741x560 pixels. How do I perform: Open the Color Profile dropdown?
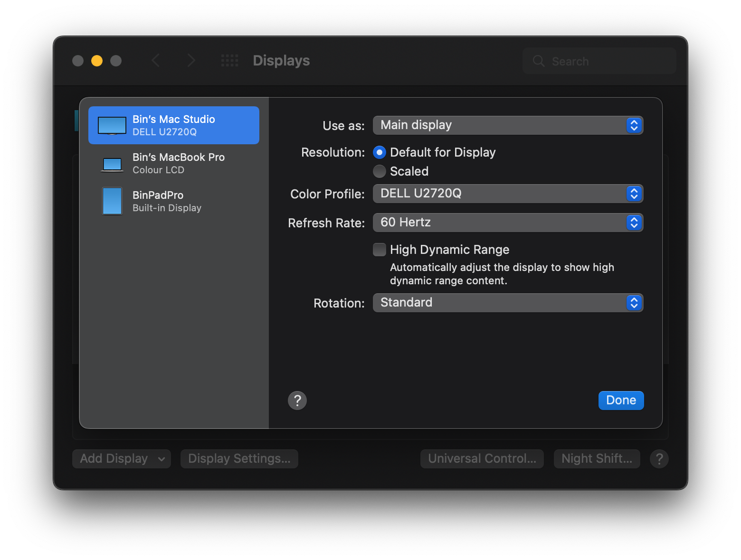point(508,194)
